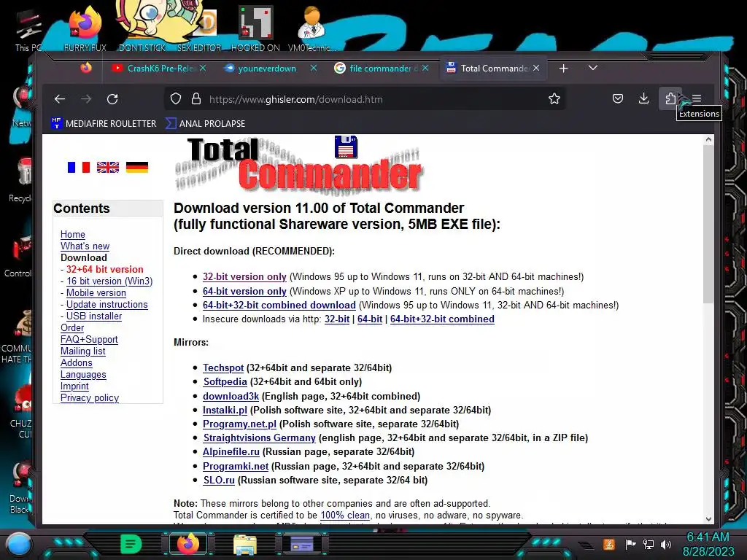
Task: Open the MEDIAFIRE ROULETTER bookmark
Action: [104, 124]
